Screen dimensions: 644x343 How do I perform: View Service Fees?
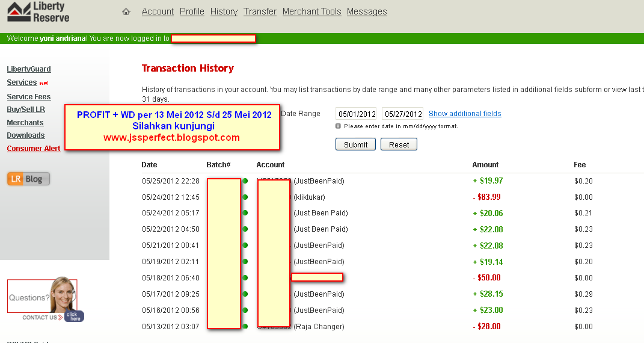[29, 97]
